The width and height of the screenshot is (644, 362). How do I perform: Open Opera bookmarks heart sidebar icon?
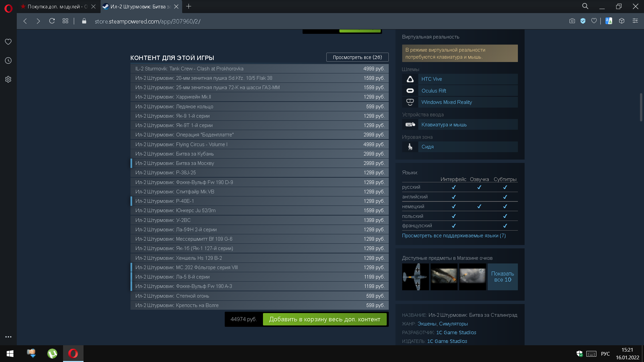pos(8,42)
